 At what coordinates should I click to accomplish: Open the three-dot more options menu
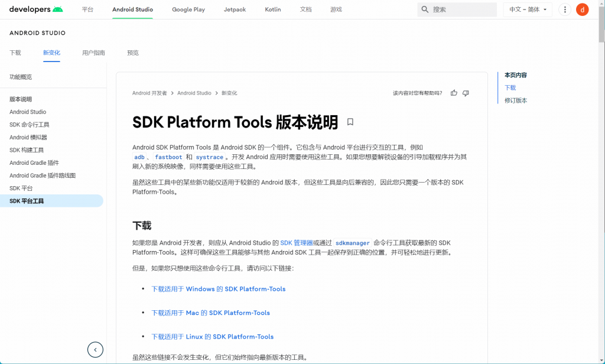pos(565,9)
